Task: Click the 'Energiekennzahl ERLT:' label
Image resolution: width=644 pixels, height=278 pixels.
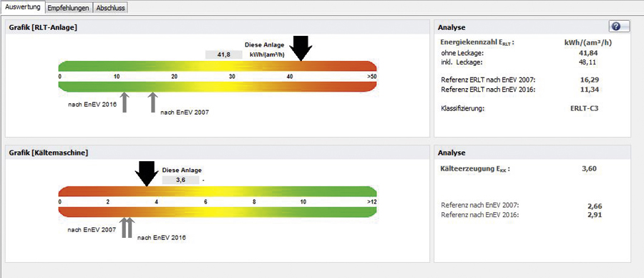Action: (x=477, y=42)
